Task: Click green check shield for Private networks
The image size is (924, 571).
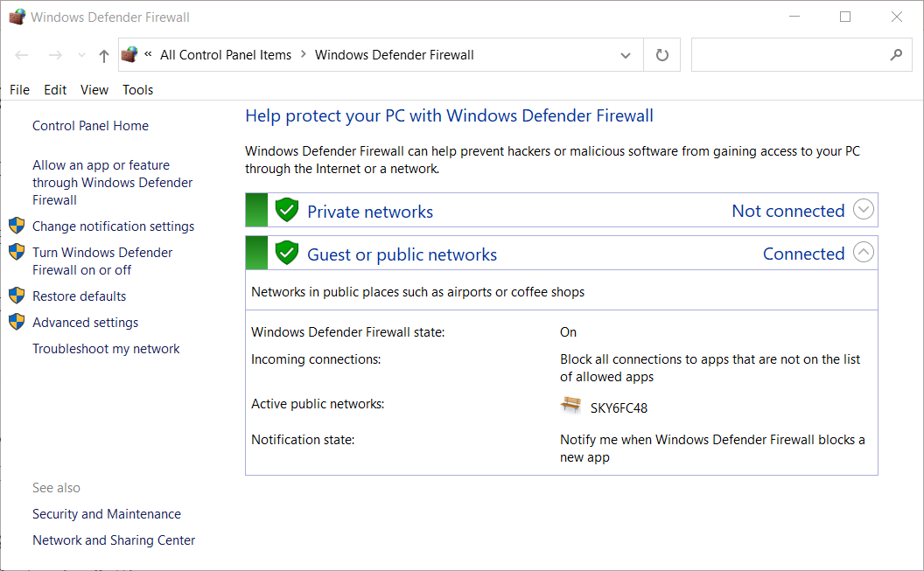Action: (287, 210)
